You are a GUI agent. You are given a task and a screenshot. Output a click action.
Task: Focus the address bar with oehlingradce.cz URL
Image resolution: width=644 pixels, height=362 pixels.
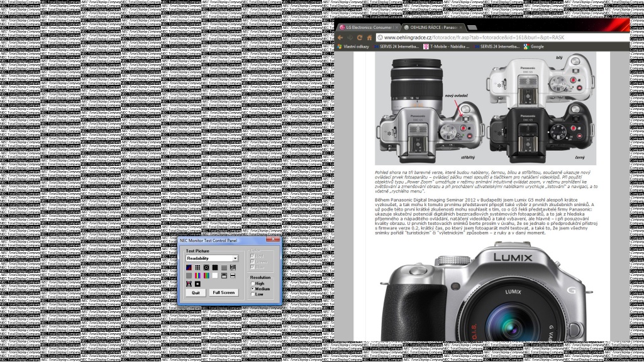(502, 37)
